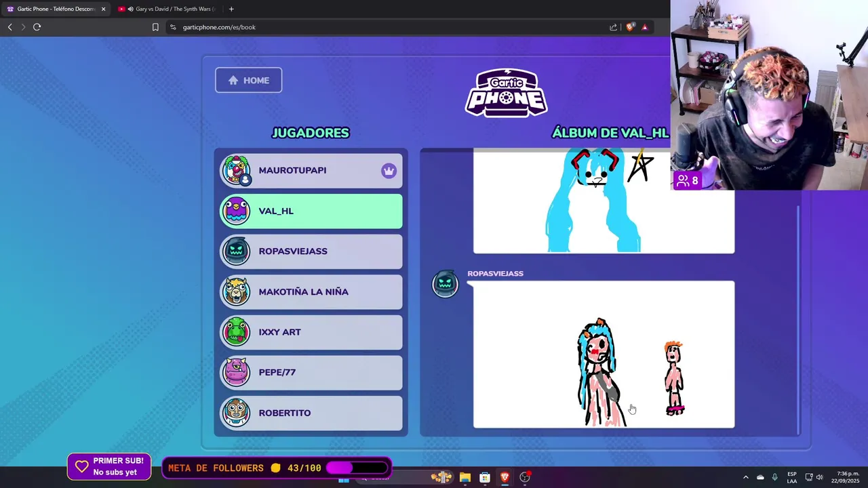Open a new browser tab
This screenshot has width=868, height=488.
(x=231, y=9)
